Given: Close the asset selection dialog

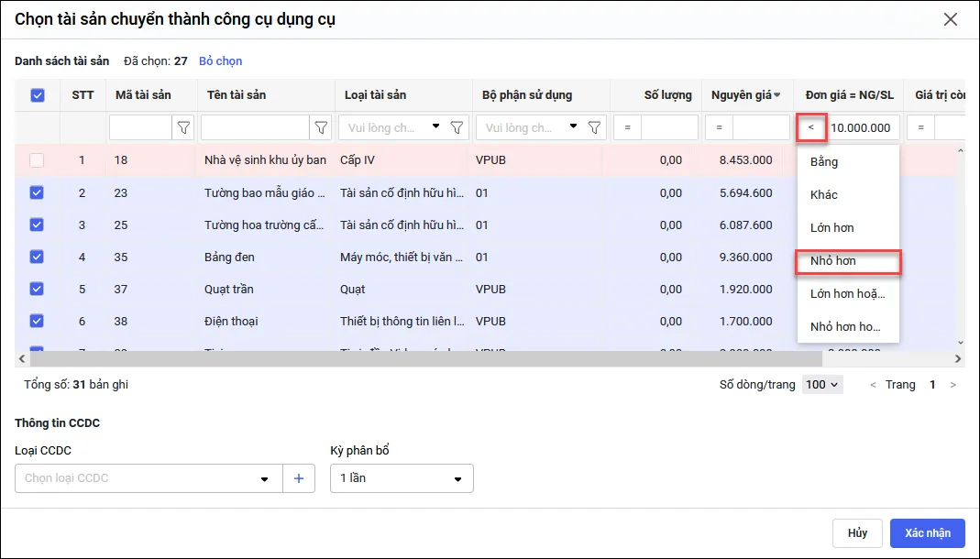Looking at the screenshot, I should click(951, 19).
